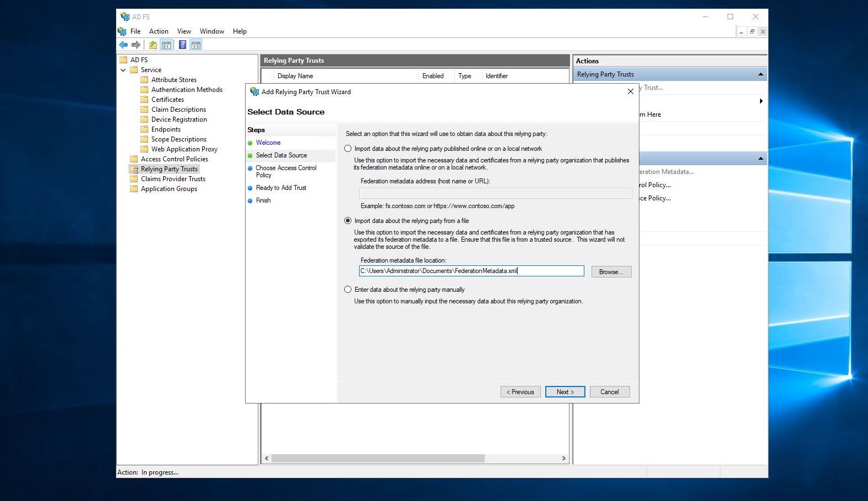This screenshot has width=868, height=501.
Task: Select Claims Provider Trusts in the tree
Action: click(173, 179)
